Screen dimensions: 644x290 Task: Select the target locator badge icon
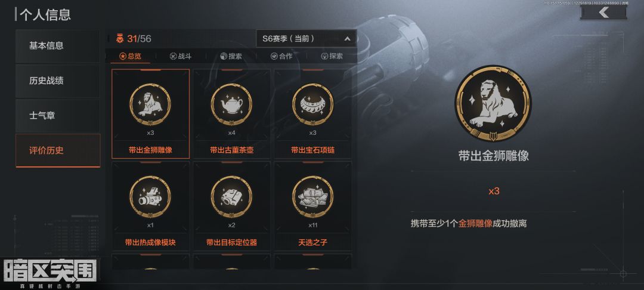[231, 197]
